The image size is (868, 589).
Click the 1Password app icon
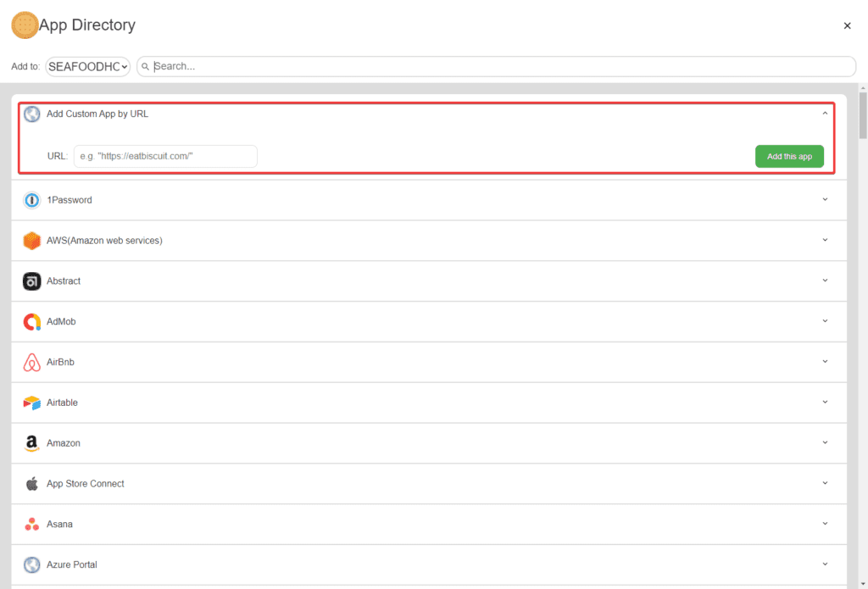(31, 200)
